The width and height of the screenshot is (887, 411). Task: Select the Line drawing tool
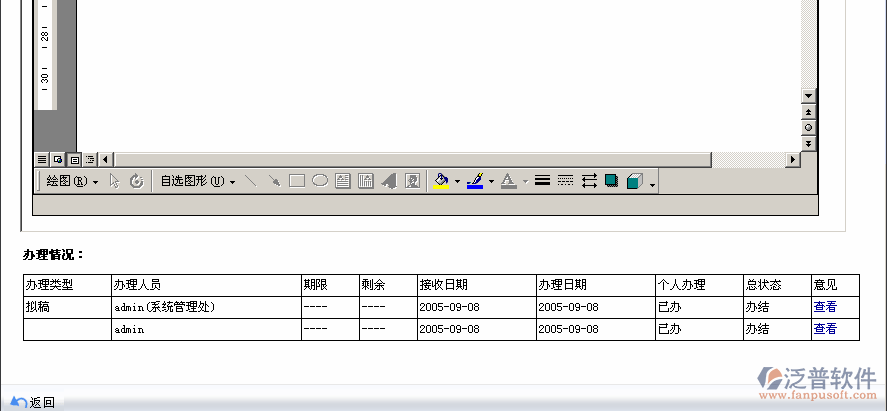tap(250, 181)
